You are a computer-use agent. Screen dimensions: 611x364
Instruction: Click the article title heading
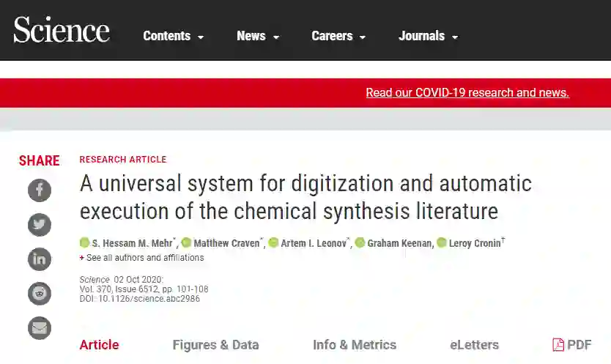tap(305, 197)
